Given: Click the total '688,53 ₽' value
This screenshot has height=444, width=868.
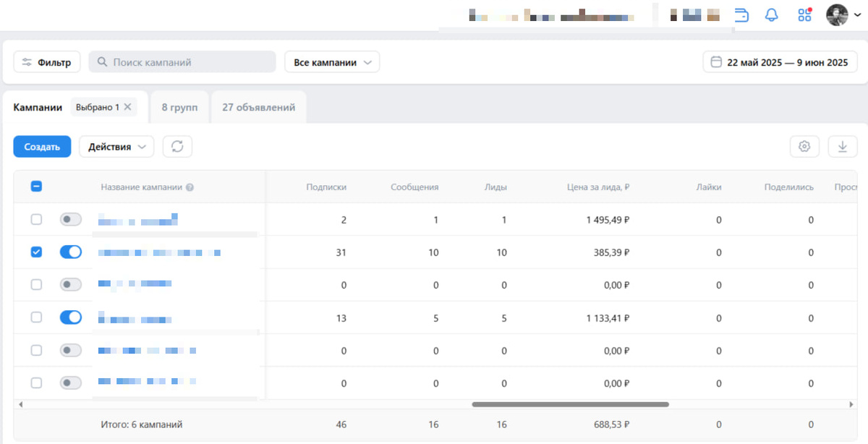Looking at the screenshot, I should 612,424.
